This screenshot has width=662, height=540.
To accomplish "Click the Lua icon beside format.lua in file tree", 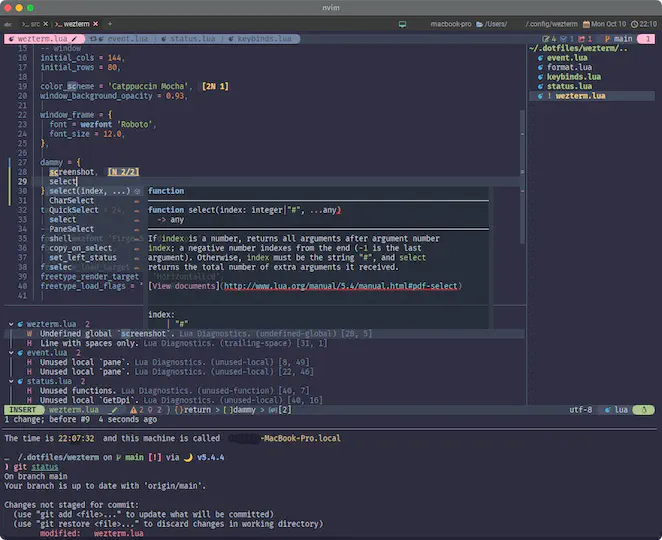I will 539,67.
